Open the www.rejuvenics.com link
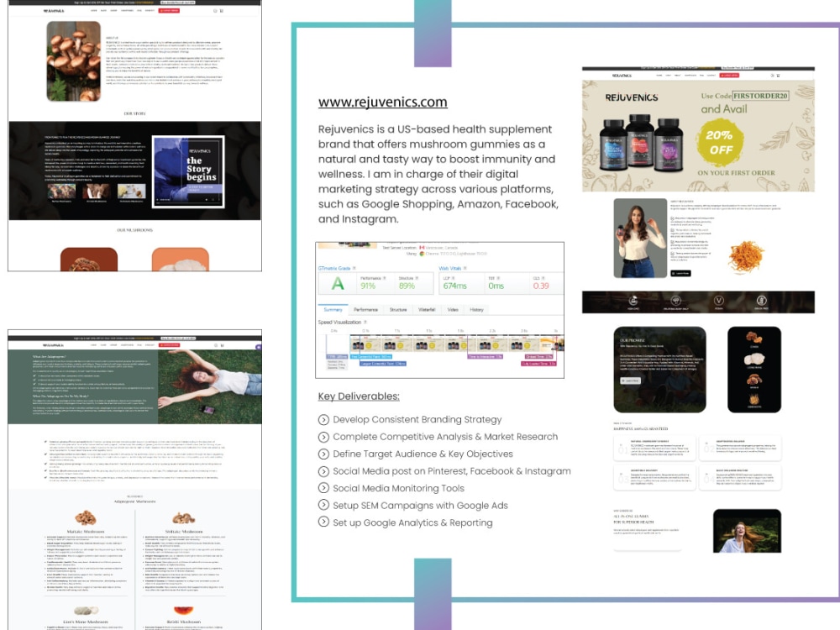Viewport: 840px width, 630px height. [382, 102]
